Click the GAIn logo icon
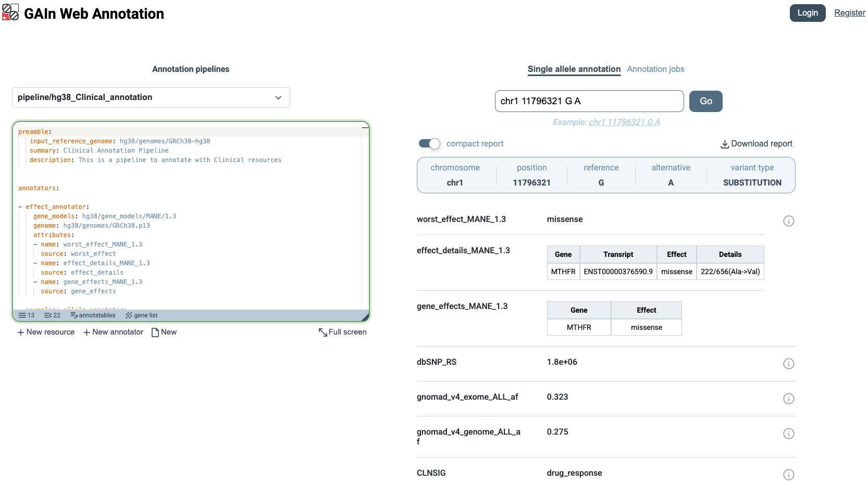Screen dimensions: 868x481 click(x=10, y=12)
